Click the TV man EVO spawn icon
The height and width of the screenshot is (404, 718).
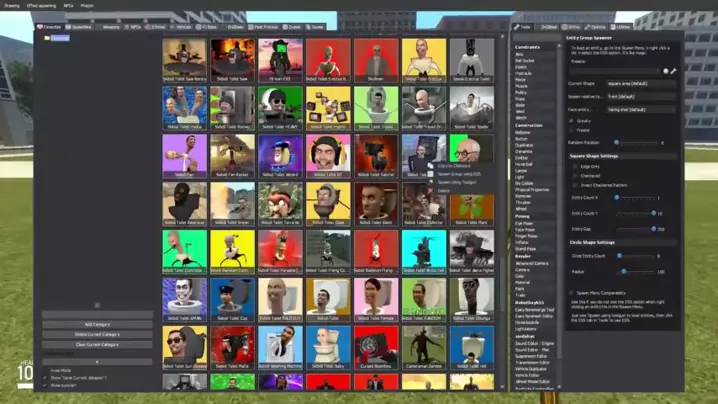pos(280,60)
